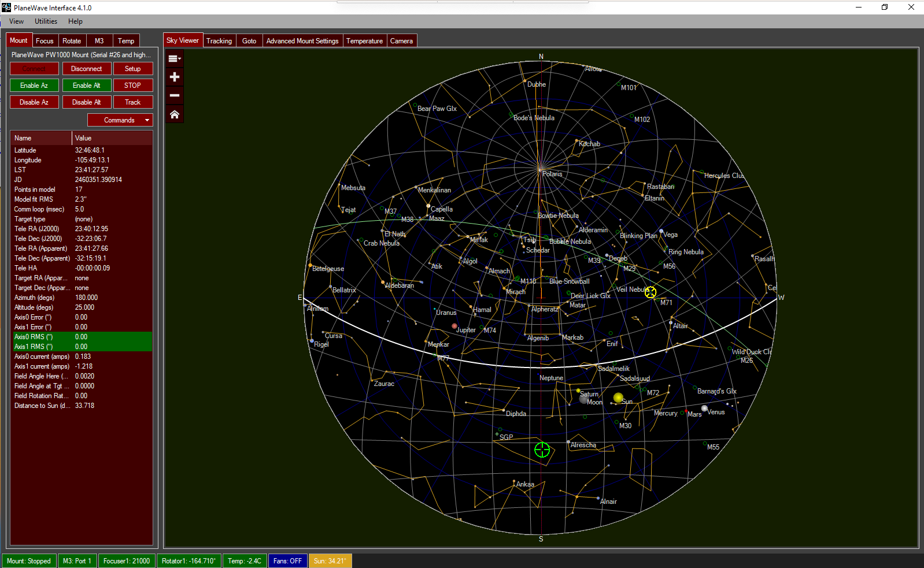Select the yellow Sun icon on the map
The height and width of the screenshot is (568, 924).
pyautogui.click(x=618, y=398)
